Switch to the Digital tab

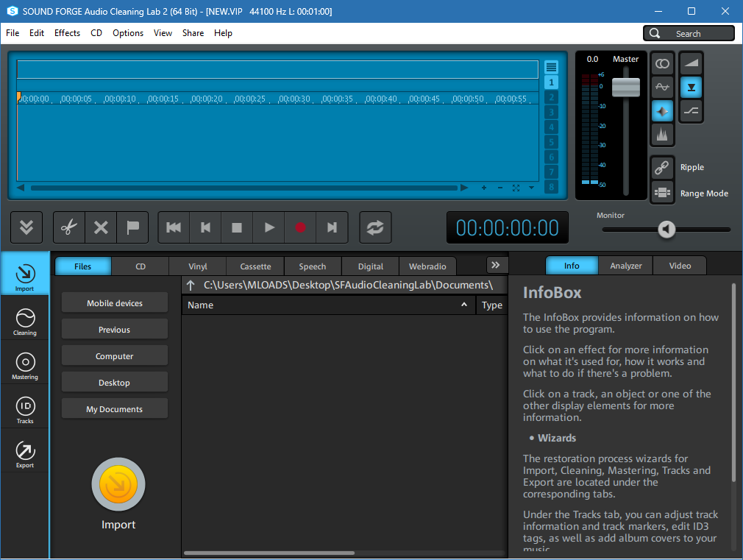[x=371, y=266]
